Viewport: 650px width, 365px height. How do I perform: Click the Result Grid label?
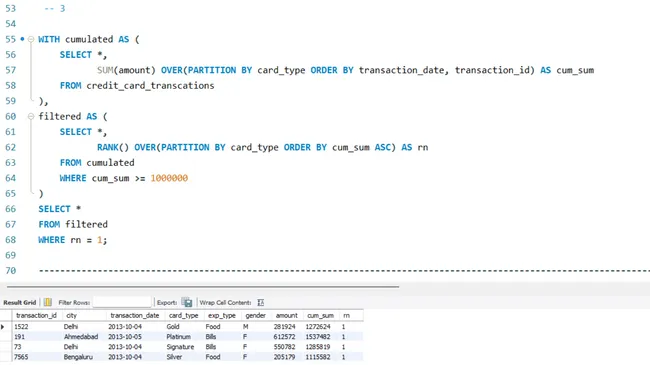click(x=19, y=302)
